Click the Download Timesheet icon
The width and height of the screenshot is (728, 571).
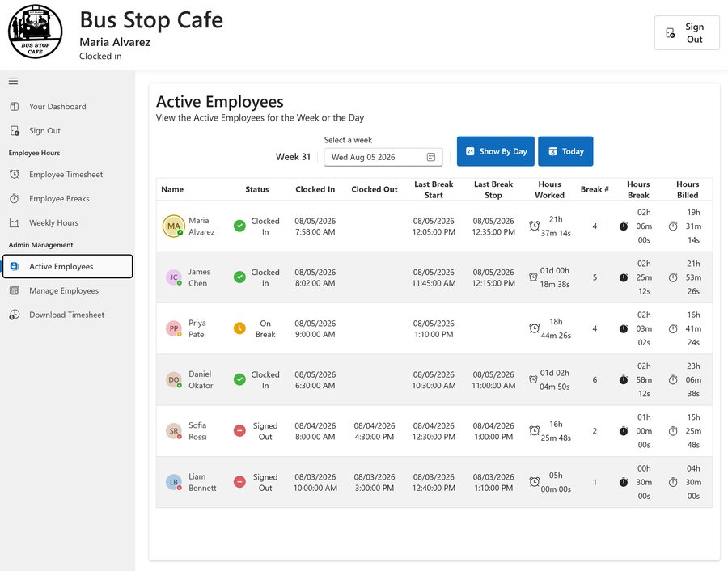coord(15,315)
